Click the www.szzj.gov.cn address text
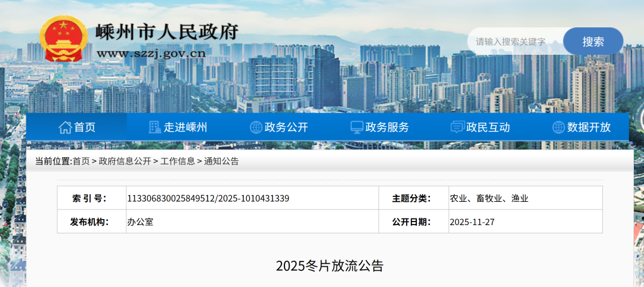 pos(151,54)
